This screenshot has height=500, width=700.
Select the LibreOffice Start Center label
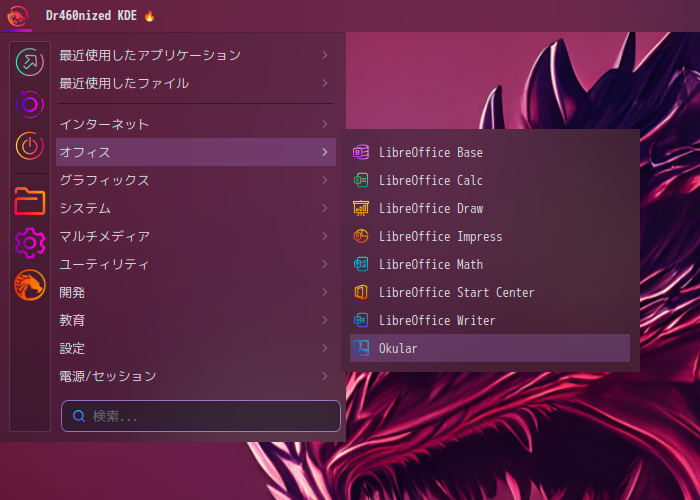456,292
